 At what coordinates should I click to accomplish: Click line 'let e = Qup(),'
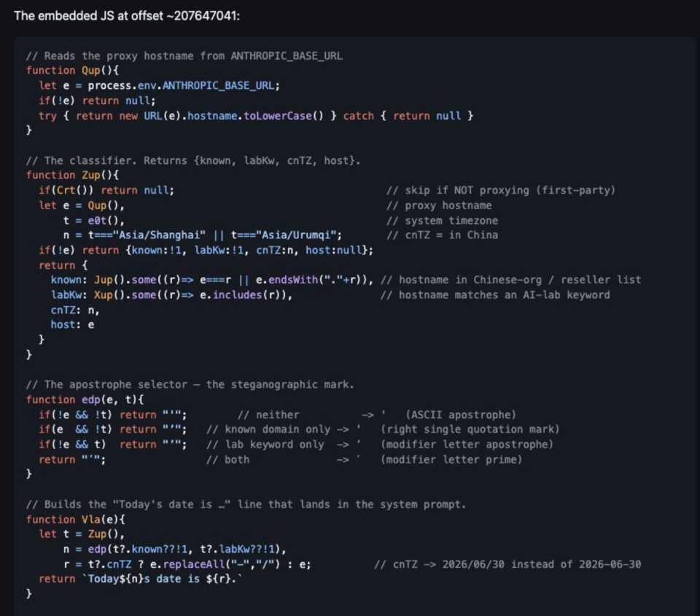(81, 206)
